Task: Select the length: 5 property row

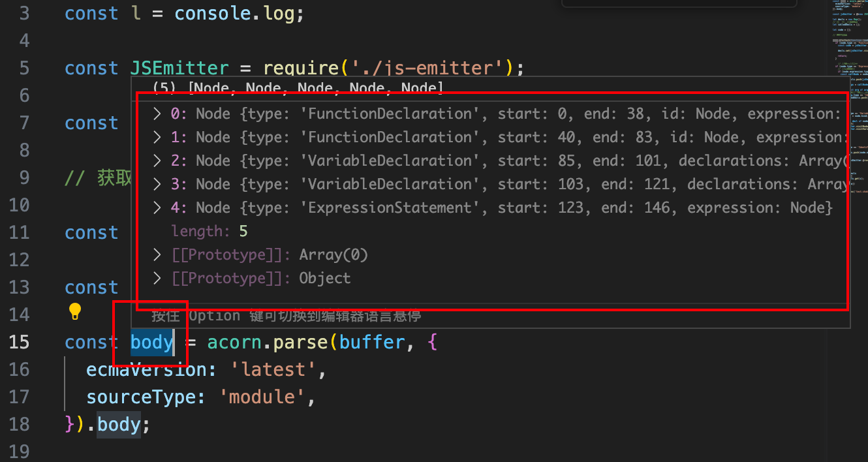Action: [209, 232]
